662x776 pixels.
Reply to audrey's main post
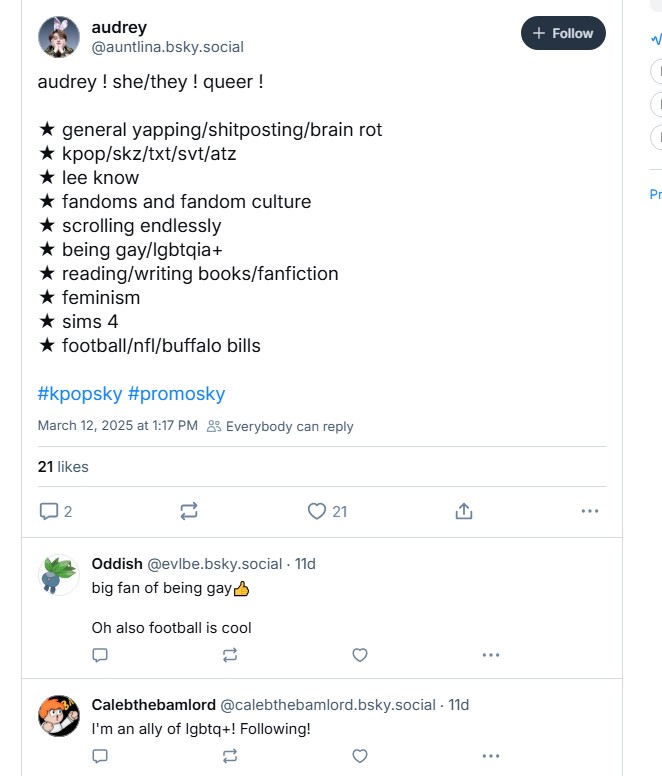tap(49, 511)
